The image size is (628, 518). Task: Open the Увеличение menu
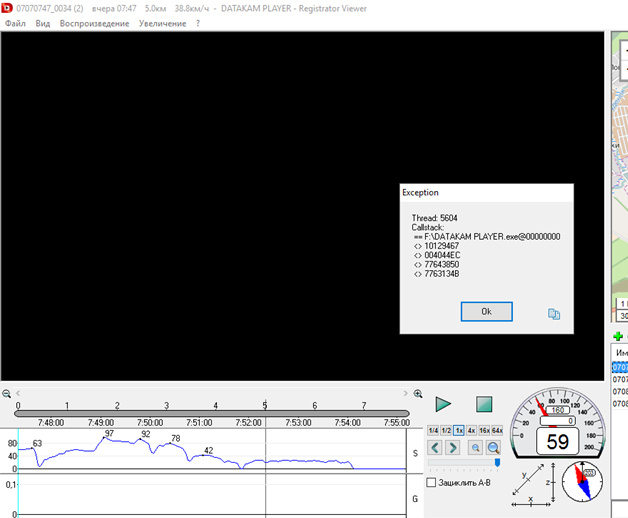(162, 23)
